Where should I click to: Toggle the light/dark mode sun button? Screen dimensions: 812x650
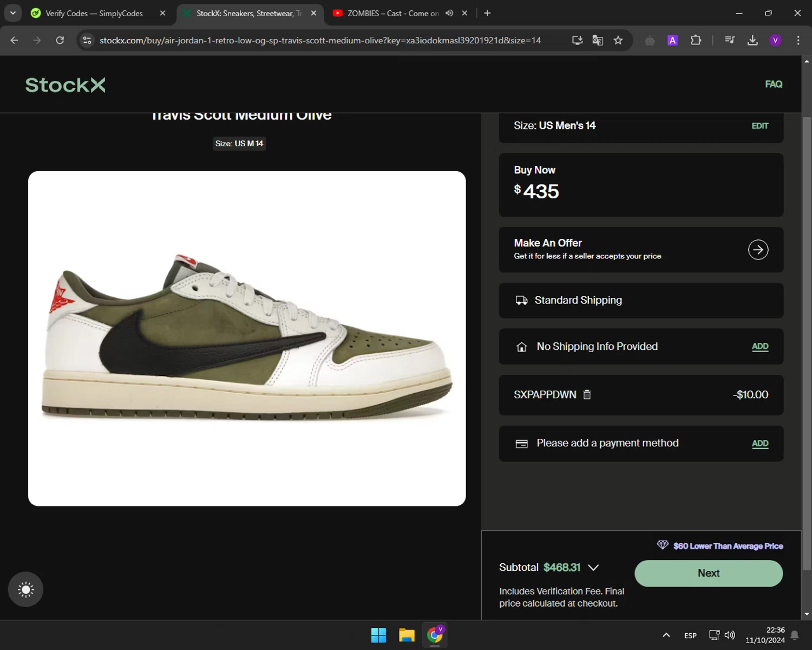tap(25, 589)
